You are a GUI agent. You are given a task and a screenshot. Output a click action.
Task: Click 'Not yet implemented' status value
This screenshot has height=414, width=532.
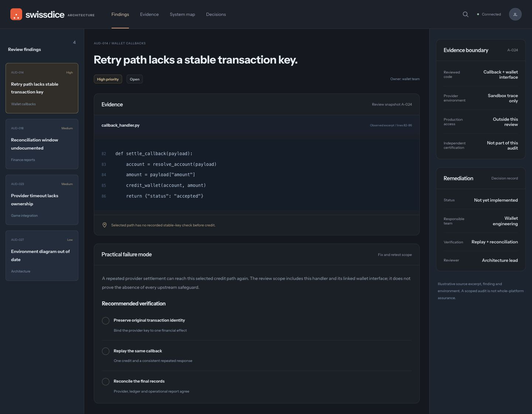tap(496, 200)
